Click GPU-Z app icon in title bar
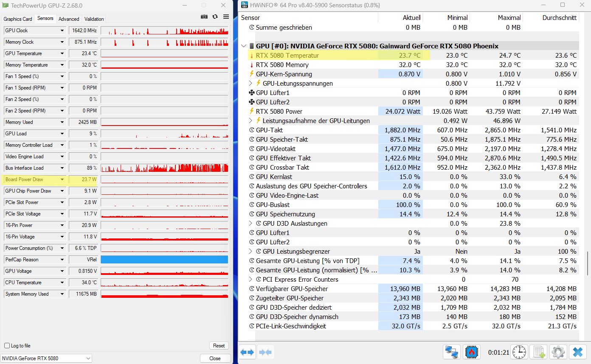 (x=6, y=6)
